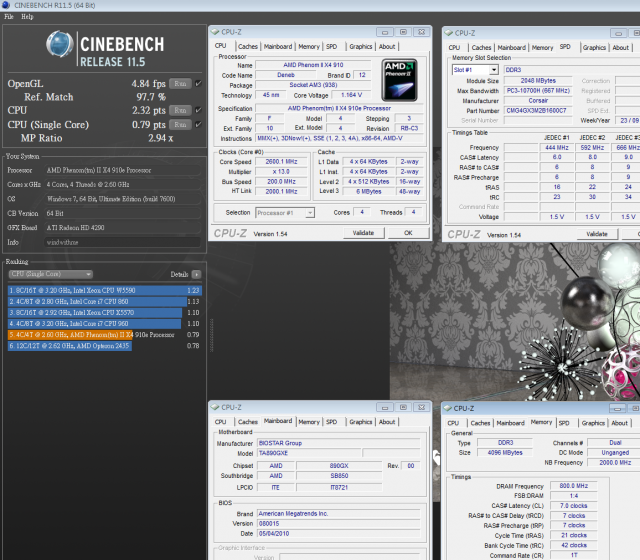Click the TA890GXE model field
Viewport: 640px width, 560px height.
[x=309, y=453]
